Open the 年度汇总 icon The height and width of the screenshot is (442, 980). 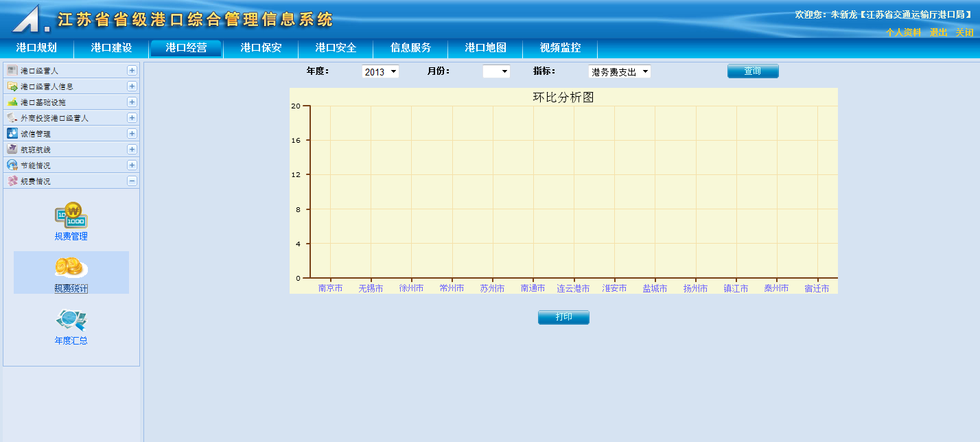coord(71,321)
